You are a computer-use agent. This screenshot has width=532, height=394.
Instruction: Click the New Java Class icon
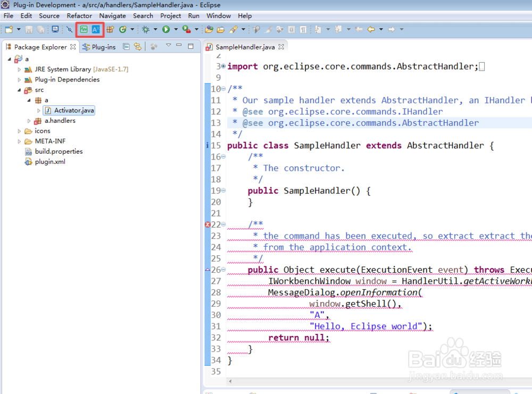point(122,29)
